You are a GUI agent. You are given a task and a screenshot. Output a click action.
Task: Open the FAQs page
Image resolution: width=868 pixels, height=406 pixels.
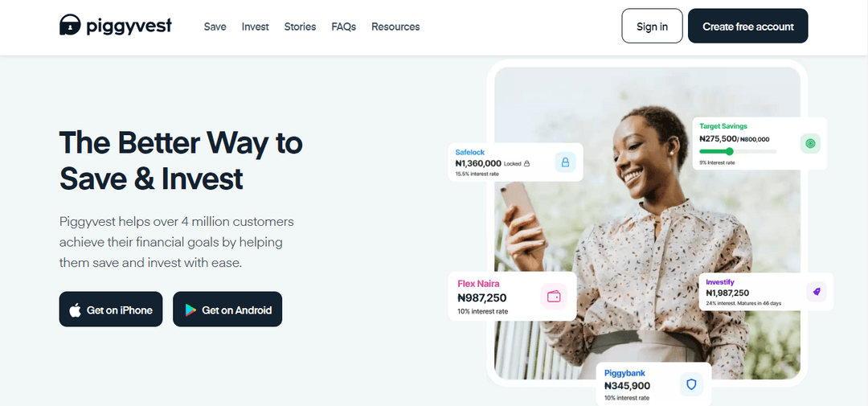click(344, 27)
